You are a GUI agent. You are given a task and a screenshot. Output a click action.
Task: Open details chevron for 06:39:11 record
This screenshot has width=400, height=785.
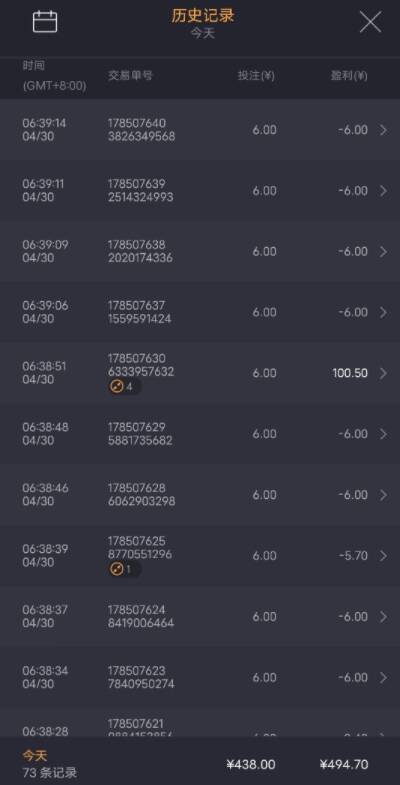pos(383,191)
